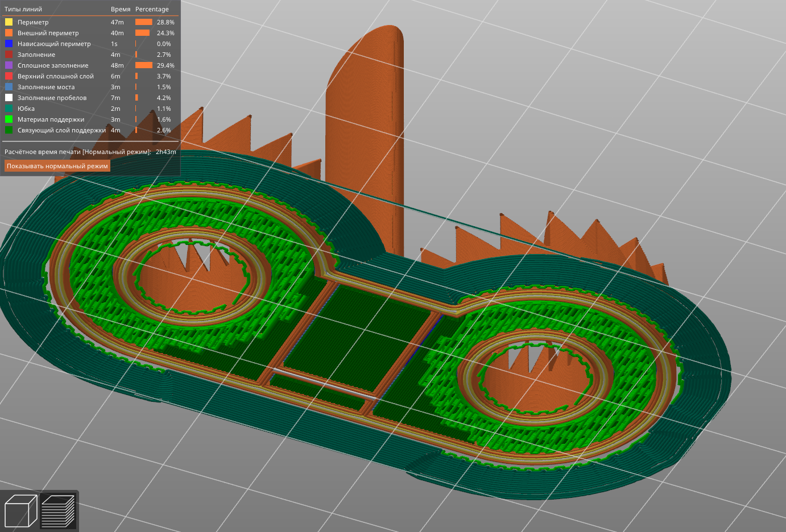Viewport: 786px width, 532px height.
Task: Select the Связующий слой поддержки label
Action: pyautogui.click(x=61, y=130)
